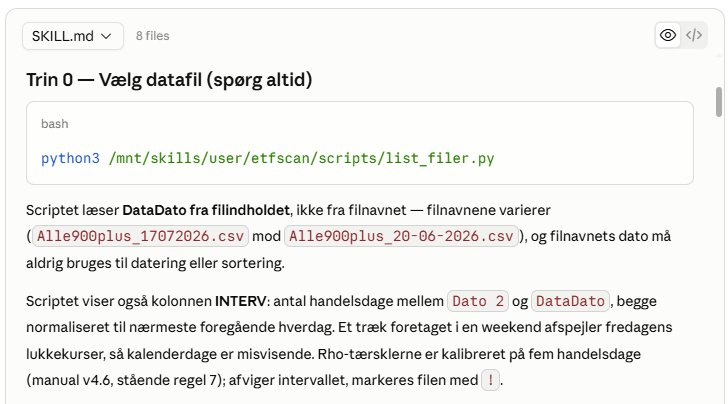
Task: Expand file list via chevron arrow
Action: (106, 36)
